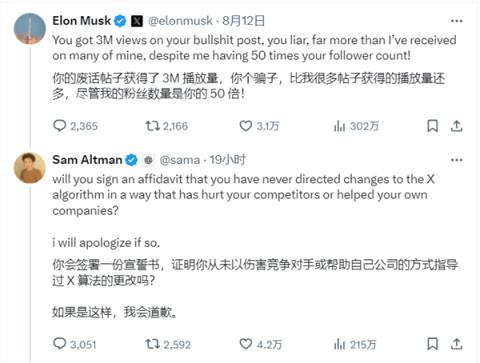This screenshot has height=363, width=480.
Task: Bookmark Elon Musk's tweet
Action: [x=432, y=126]
